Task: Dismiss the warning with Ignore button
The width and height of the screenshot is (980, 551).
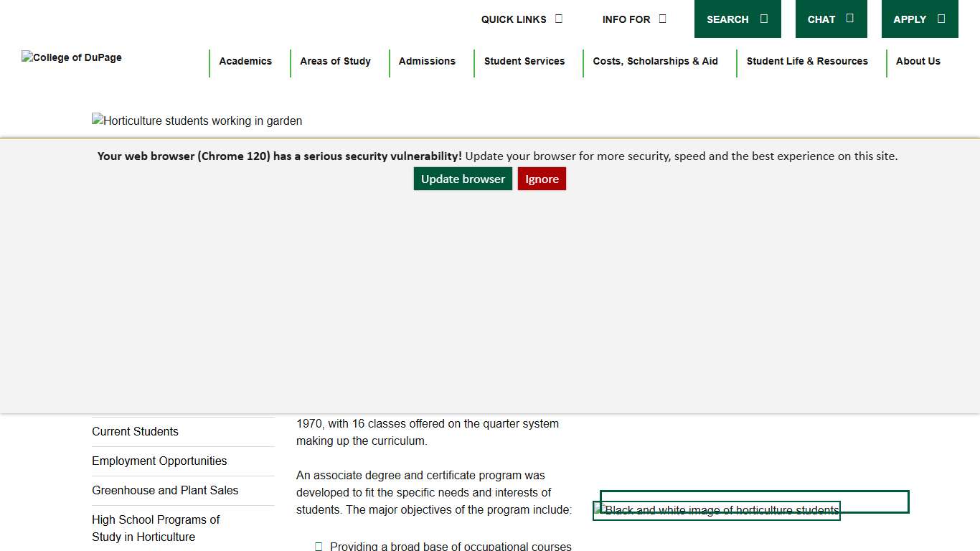Action: [542, 179]
